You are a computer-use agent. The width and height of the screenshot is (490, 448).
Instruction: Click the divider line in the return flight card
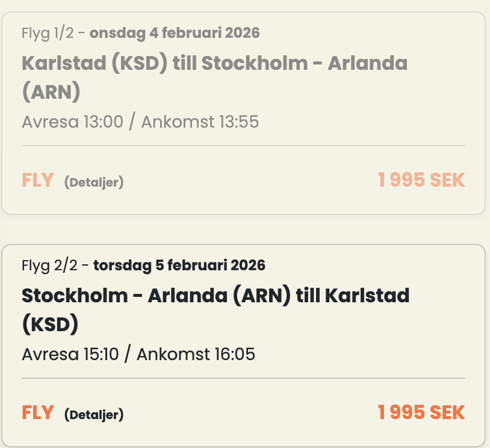coord(243,378)
